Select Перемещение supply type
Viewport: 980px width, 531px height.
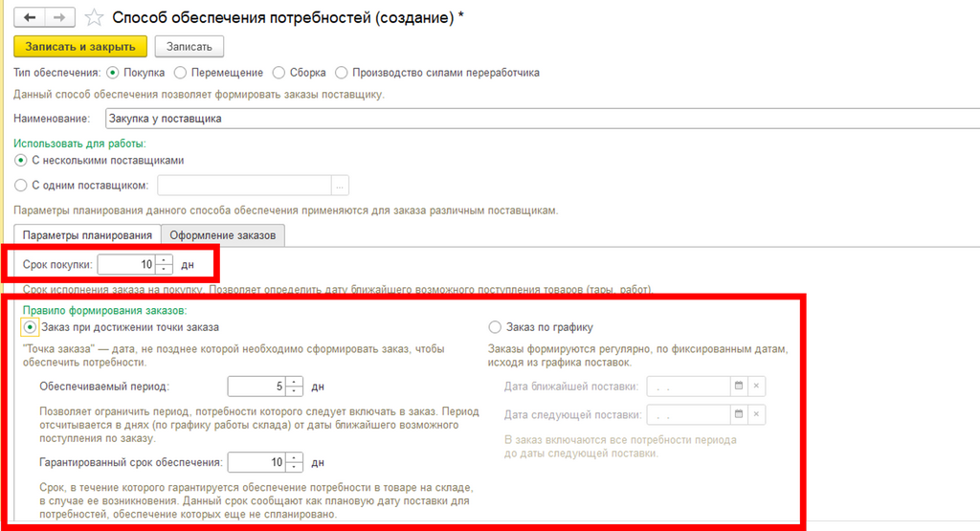click(181, 73)
